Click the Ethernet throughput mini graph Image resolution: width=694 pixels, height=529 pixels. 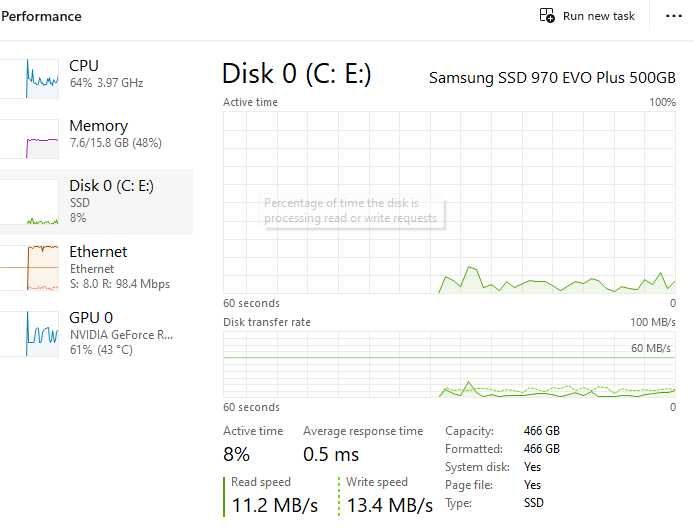[x=29, y=268]
